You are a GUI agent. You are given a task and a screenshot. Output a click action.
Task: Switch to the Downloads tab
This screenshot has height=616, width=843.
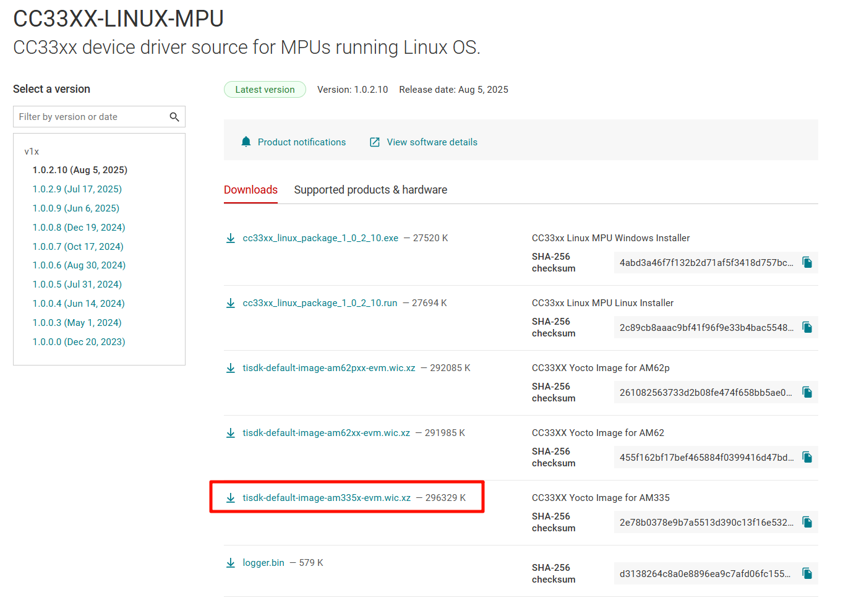250,190
